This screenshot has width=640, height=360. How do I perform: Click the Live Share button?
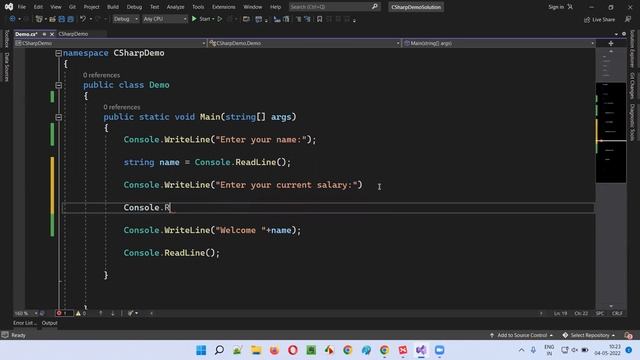pos(599,19)
